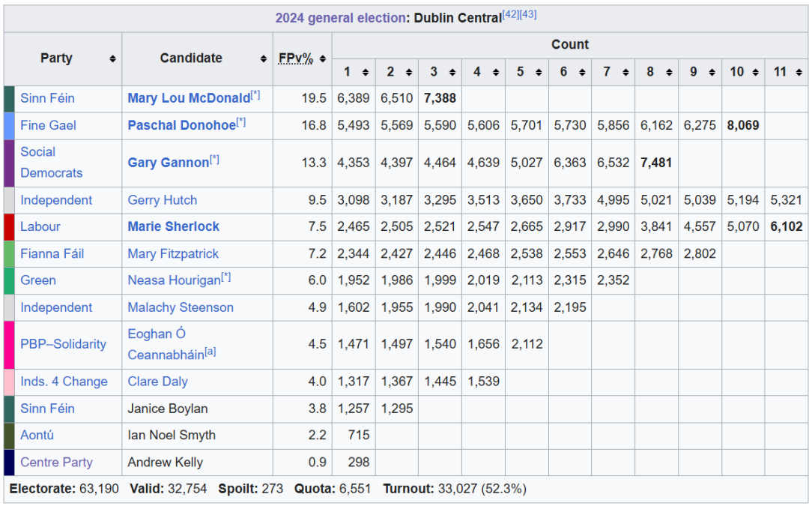Open the Aontú party link

[37, 435]
